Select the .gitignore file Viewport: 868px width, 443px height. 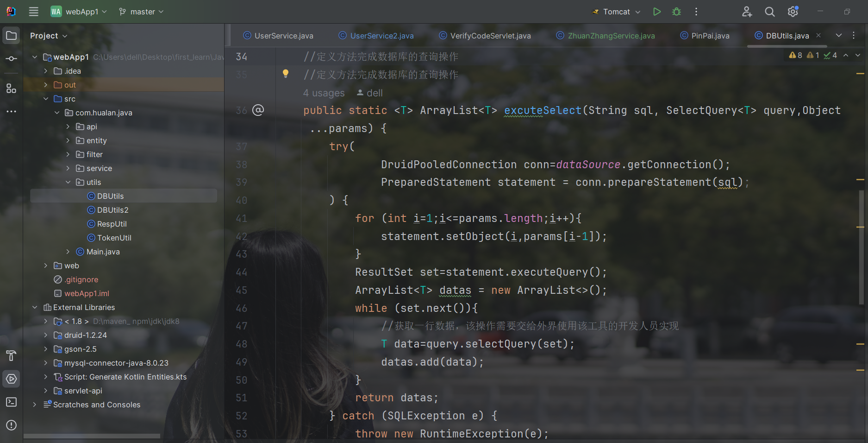(x=81, y=279)
